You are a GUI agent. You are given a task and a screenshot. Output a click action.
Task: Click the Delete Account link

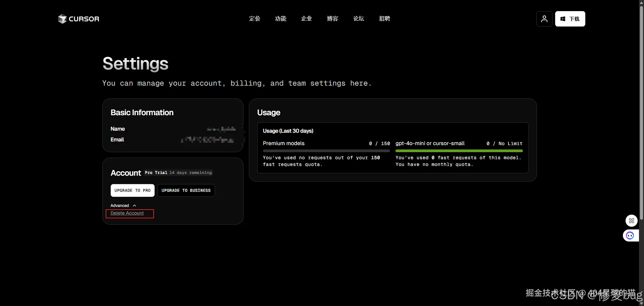[x=127, y=213]
